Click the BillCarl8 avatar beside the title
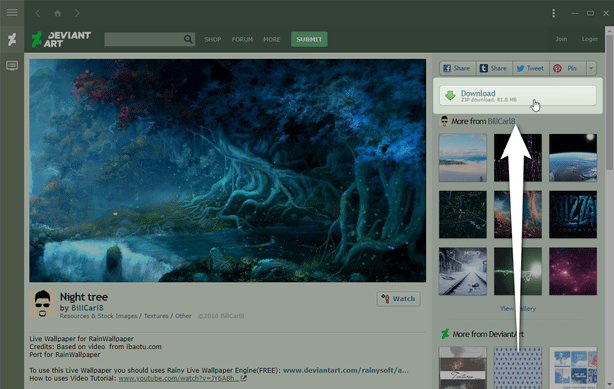This screenshot has height=389, width=614. [42, 303]
